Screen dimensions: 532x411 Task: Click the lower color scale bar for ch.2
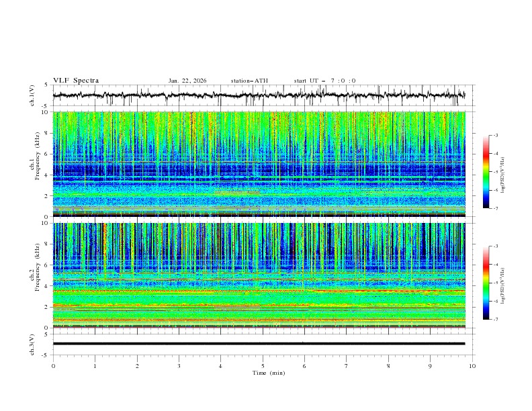tap(486, 283)
